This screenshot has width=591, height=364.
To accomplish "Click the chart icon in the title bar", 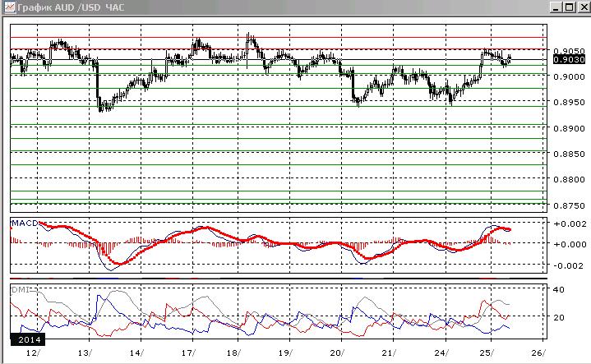I will [x=9, y=7].
